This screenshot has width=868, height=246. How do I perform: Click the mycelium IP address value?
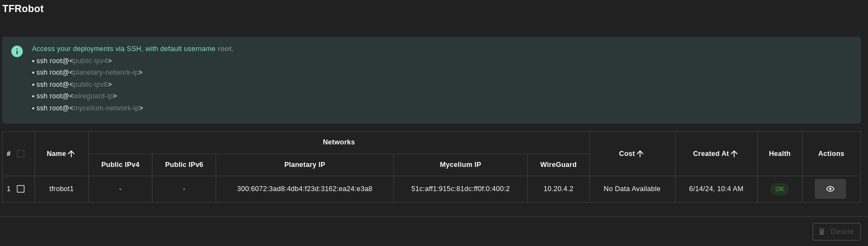(460, 189)
